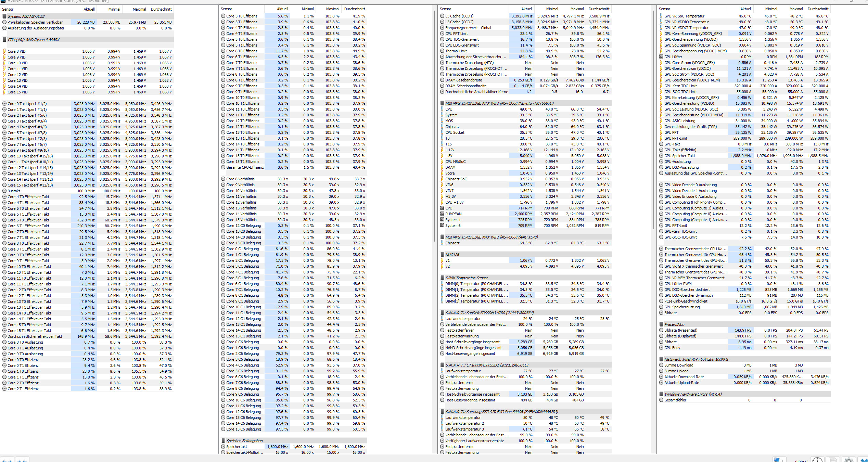This screenshot has width=868, height=462.
Task: Open remote monitoring network icon
Action: [779, 460]
